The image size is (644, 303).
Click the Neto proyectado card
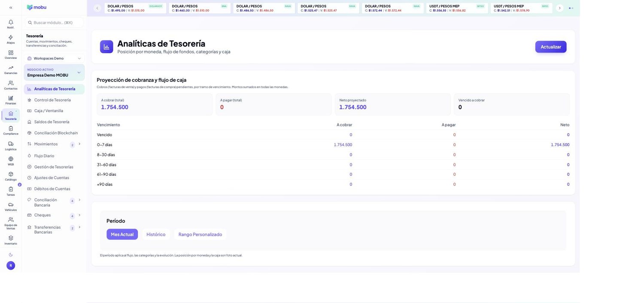393,104
